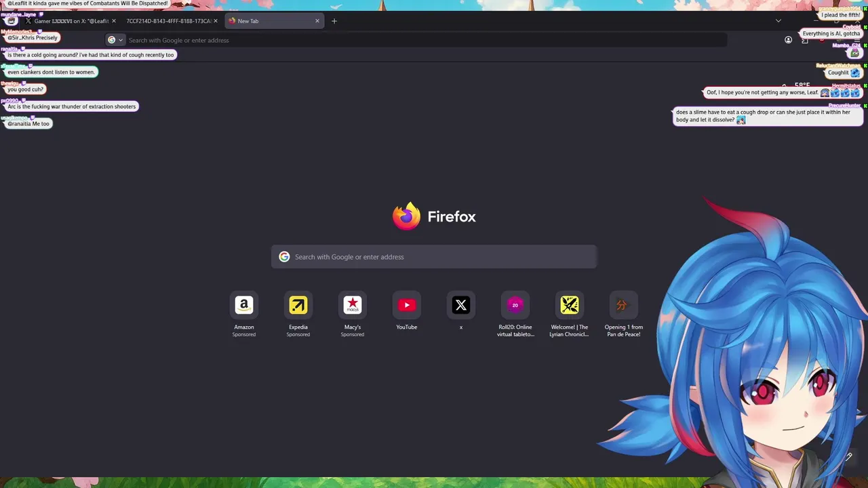
Task: Expand the search engine selector in address bar
Action: coord(115,40)
